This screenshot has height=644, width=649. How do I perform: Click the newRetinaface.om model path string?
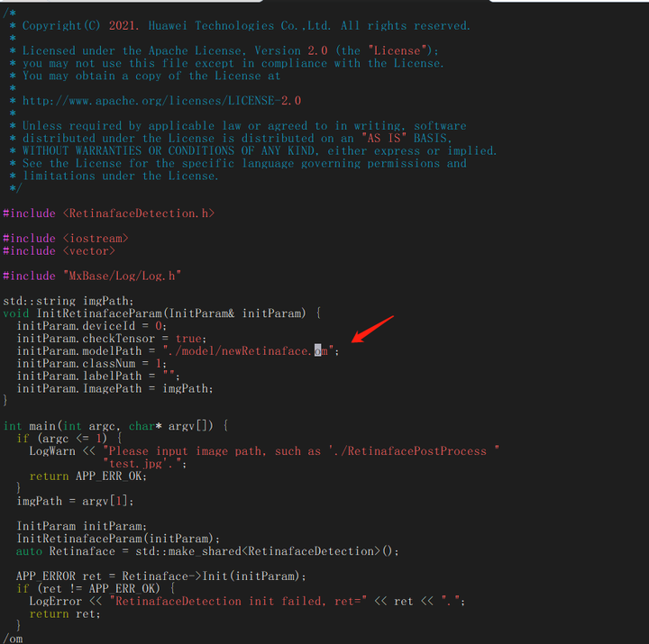pyautogui.click(x=249, y=351)
